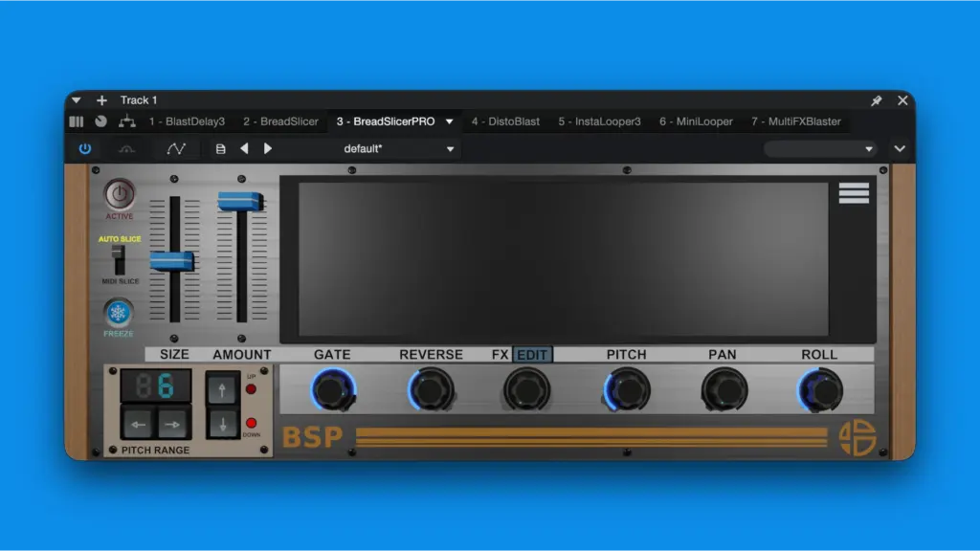Click the Track 1 title
Screen dimensions: 980x551
tap(139, 99)
